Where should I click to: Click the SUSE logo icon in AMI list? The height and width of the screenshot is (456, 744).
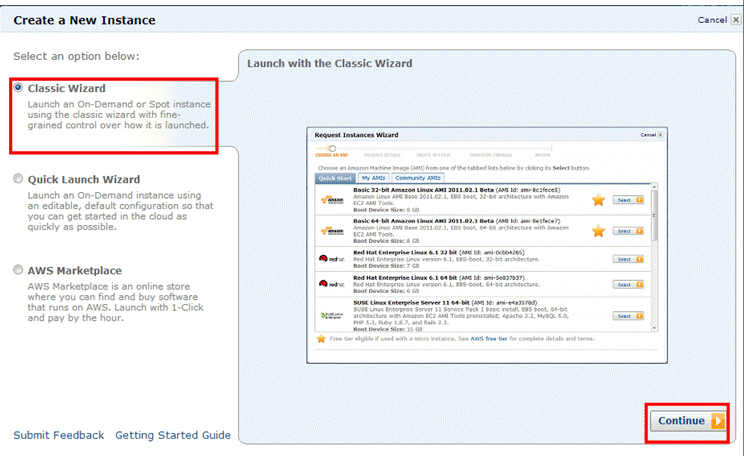click(x=331, y=316)
